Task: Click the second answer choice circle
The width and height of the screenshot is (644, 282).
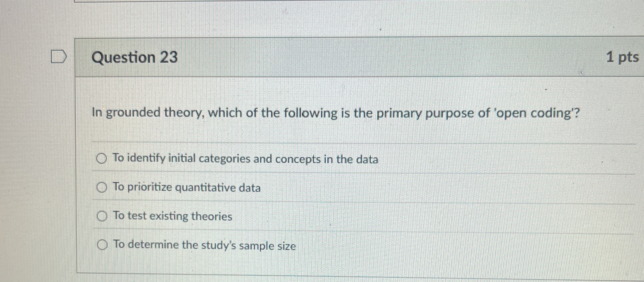Action: click(x=102, y=187)
